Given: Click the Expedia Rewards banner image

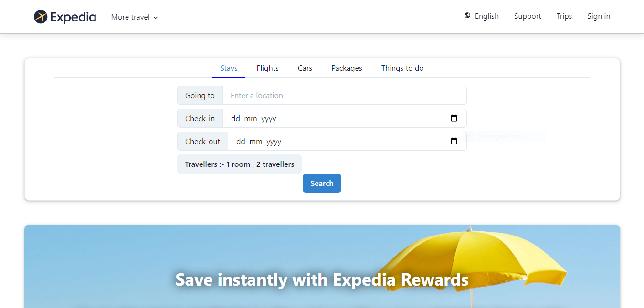Looking at the screenshot, I should (322, 267).
